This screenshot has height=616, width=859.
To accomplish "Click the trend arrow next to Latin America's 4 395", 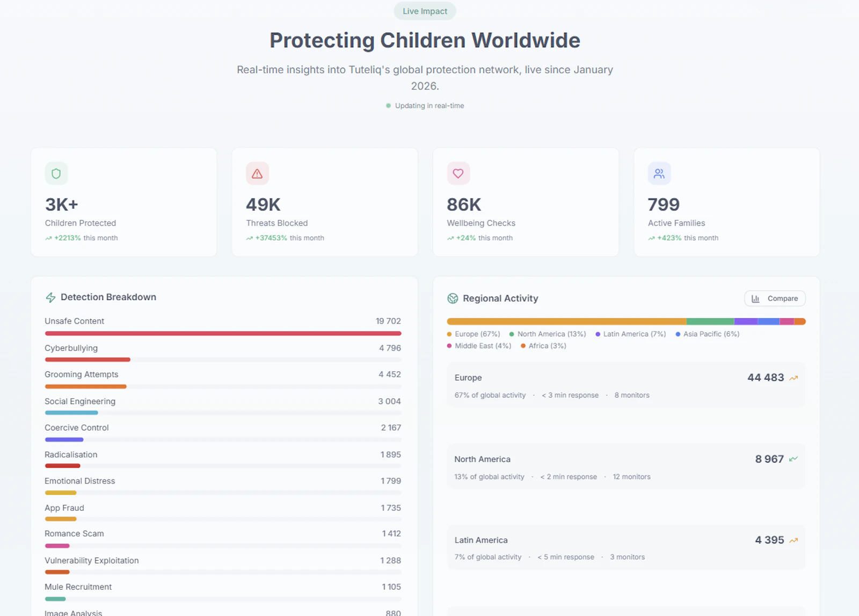I will [794, 540].
